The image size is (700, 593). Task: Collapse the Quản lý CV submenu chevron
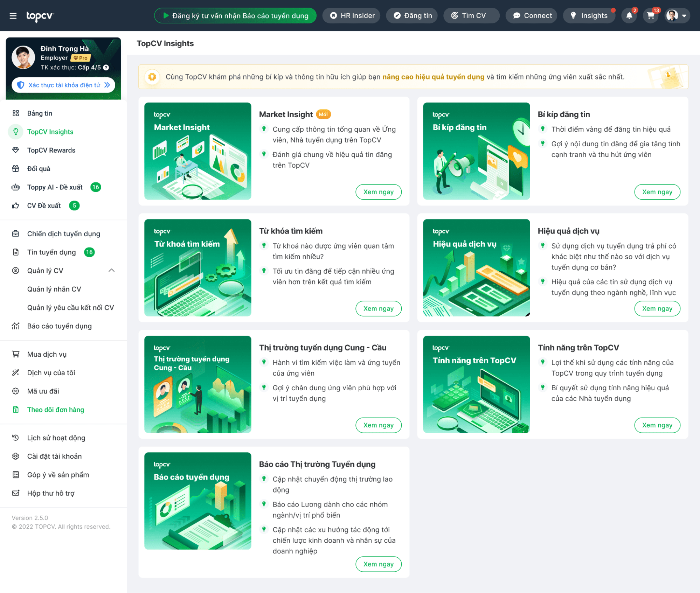tap(111, 271)
